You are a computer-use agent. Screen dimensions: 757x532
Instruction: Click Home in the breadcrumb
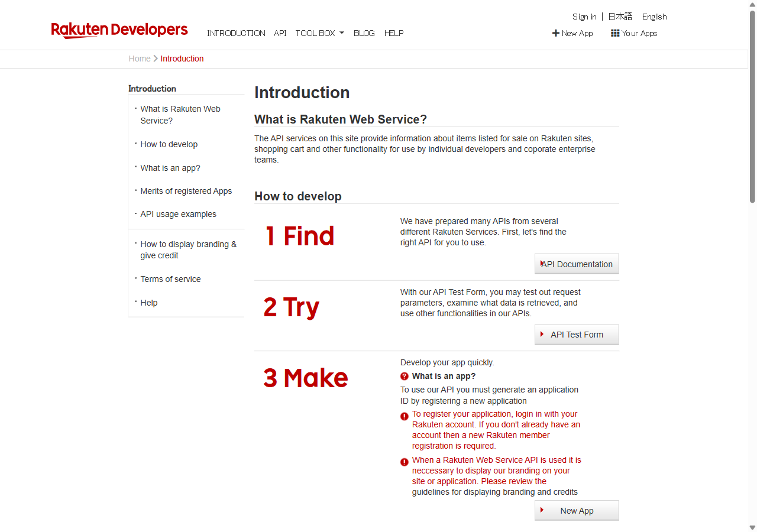click(140, 59)
